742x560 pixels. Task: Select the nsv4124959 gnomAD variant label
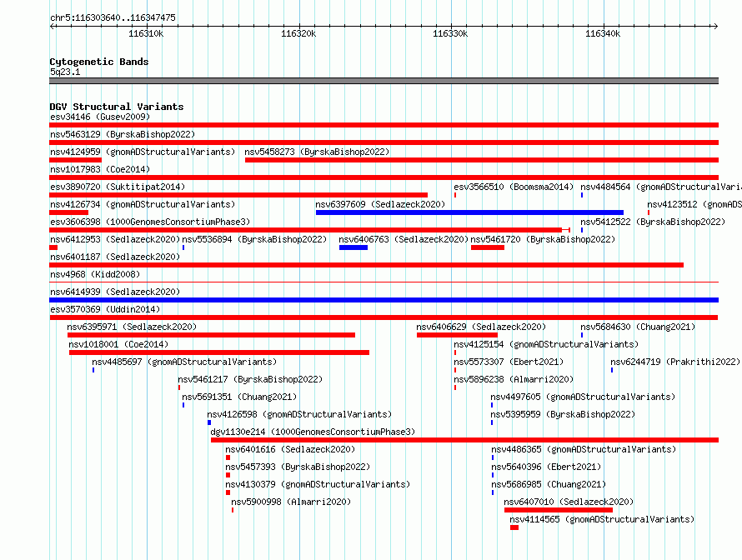(143, 152)
